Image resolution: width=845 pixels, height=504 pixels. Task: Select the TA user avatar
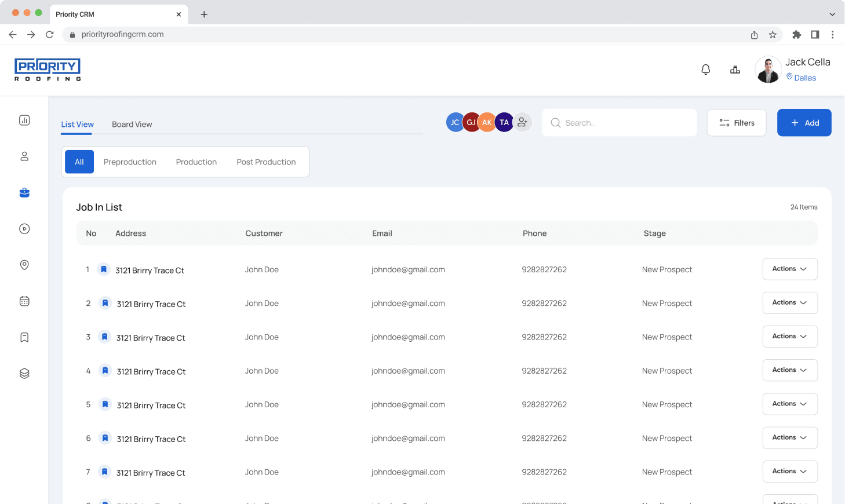click(504, 122)
